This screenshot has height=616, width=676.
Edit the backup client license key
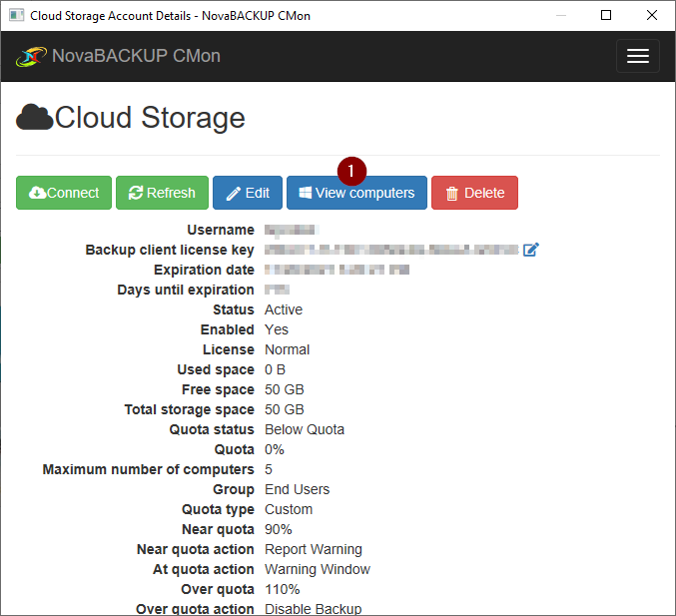[530, 250]
